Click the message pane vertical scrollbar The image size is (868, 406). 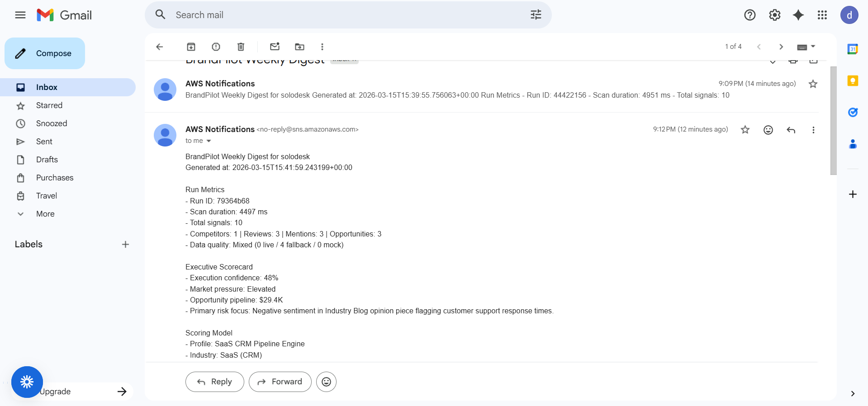pyautogui.click(x=834, y=121)
